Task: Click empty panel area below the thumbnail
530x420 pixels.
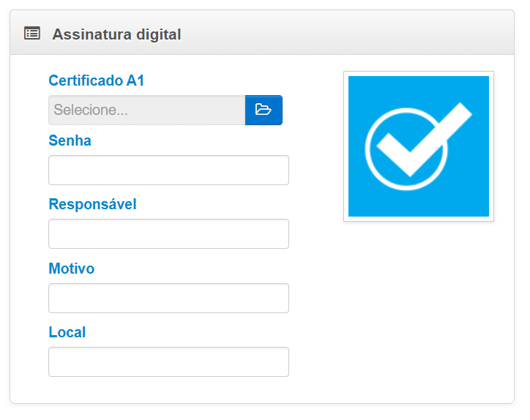Action: (419, 307)
